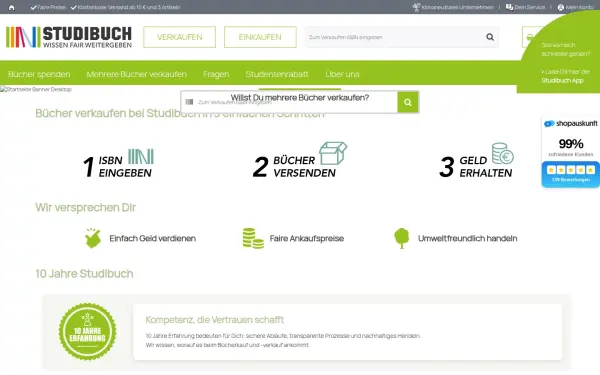Click the Wir versprechen Dir heading

[85, 207]
